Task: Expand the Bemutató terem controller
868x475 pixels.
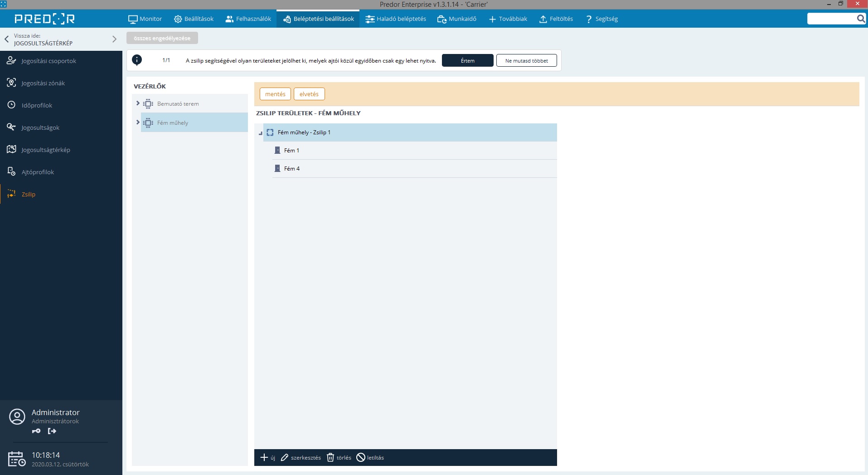Action: (x=138, y=103)
